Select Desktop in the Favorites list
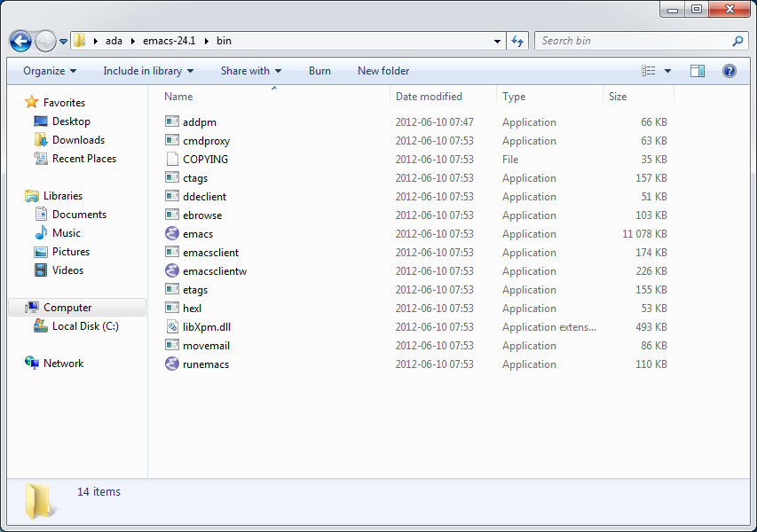The height and width of the screenshot is (532, 757). tap(71, 121)
